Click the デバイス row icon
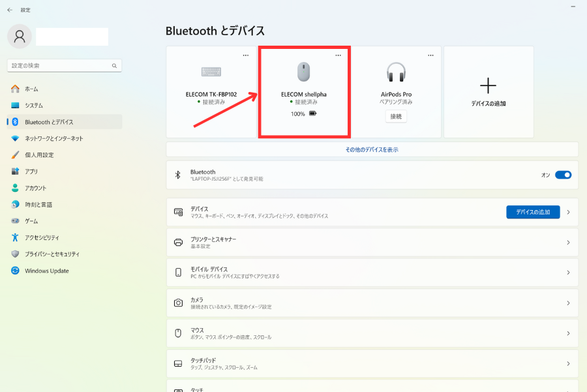Screen dimensions: 587x392 pos(178,212)
